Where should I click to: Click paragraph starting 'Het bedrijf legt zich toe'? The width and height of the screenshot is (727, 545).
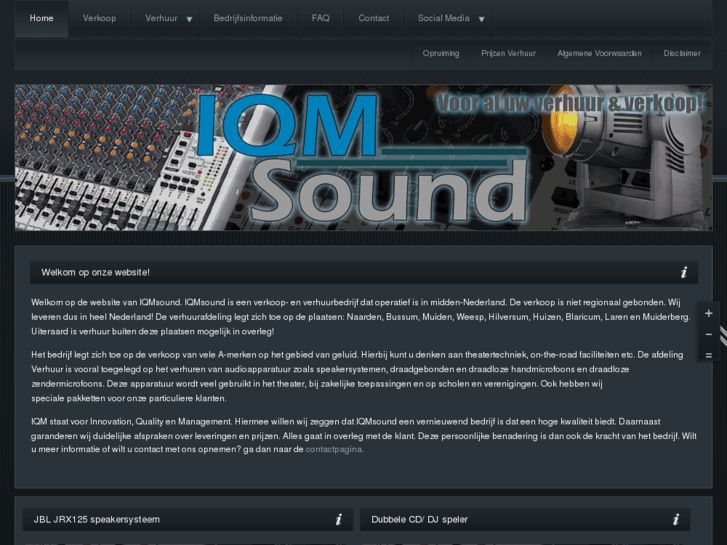(357, 377)
